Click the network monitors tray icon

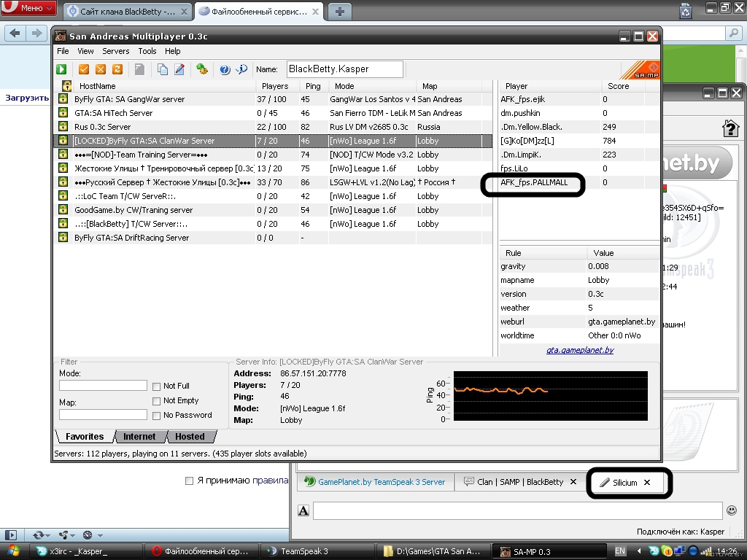pos(680,551)
